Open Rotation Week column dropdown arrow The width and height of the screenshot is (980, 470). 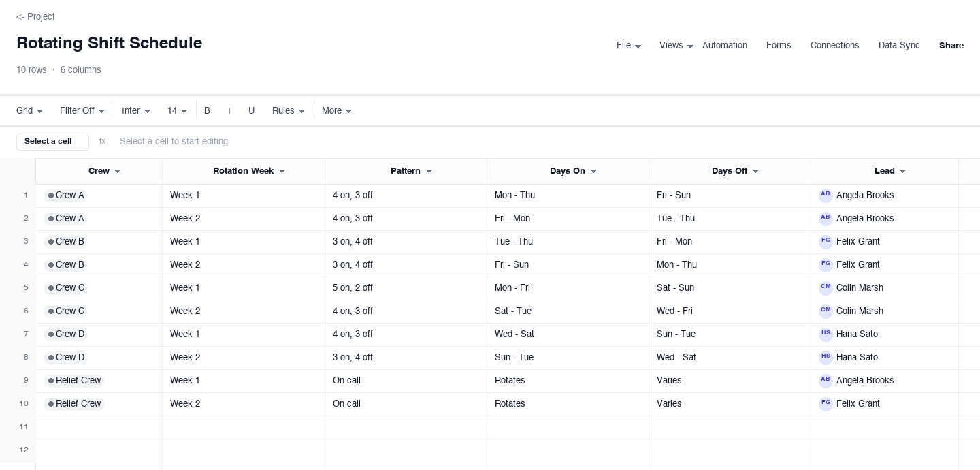point(282,172)
